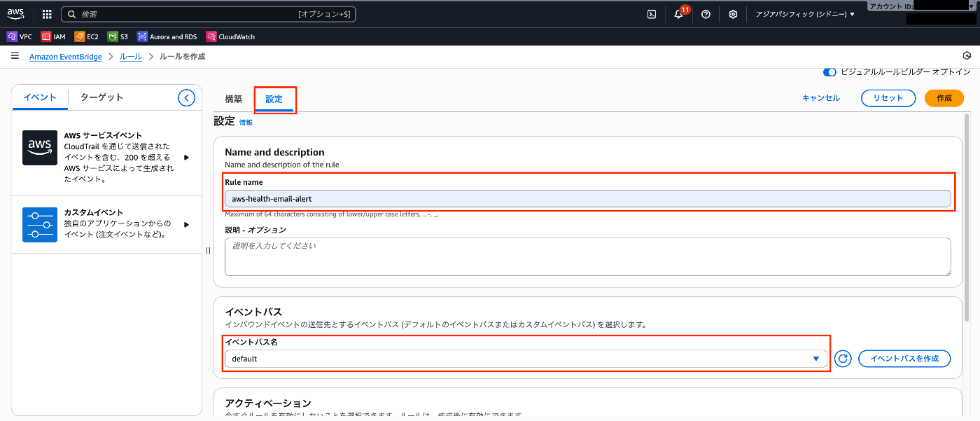This screenshot has height=421, width=980.
Task: Open the notifications bell
Action: point(678,14)
